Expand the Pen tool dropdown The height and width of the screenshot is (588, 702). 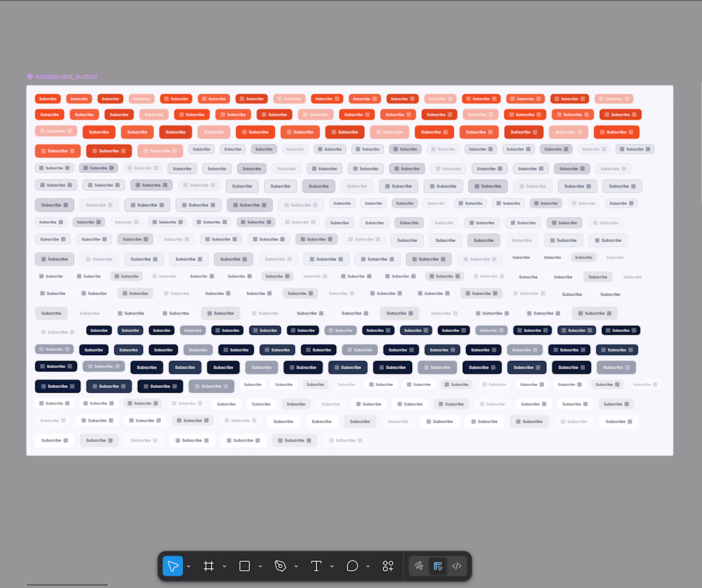(296, 566)
